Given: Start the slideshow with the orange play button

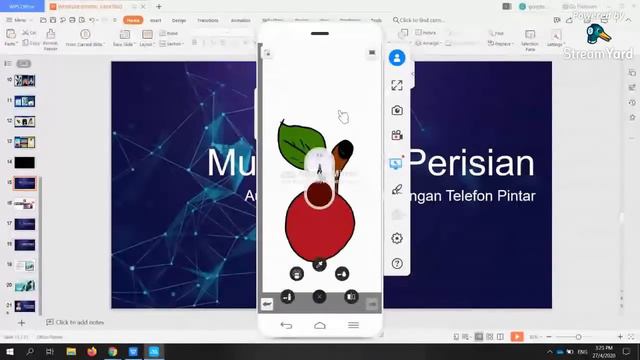Looking at the screenshot, I should 517,337.
